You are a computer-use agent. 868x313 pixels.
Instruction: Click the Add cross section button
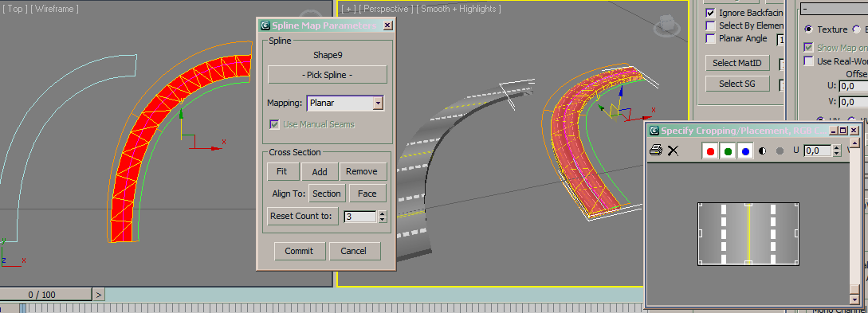point(320,171)
